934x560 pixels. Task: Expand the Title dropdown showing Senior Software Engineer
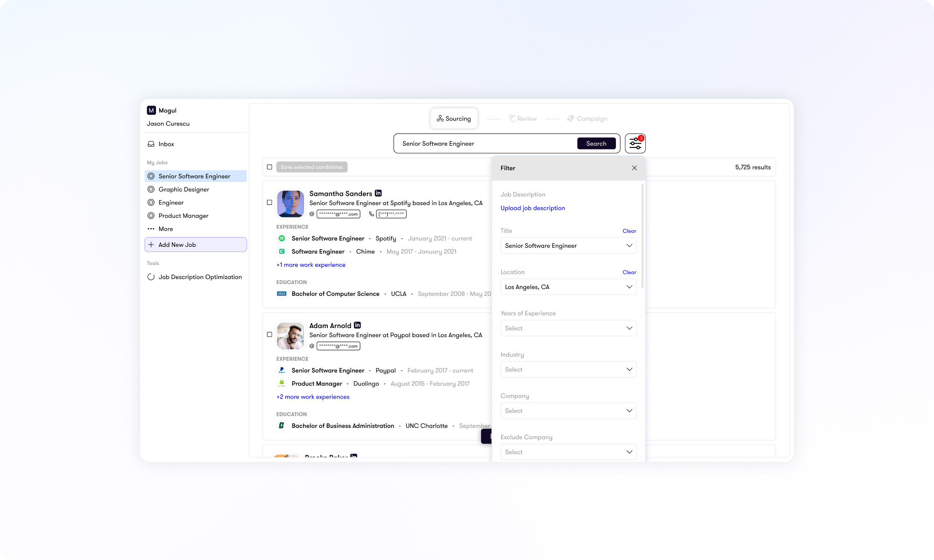tap(568, 245)
